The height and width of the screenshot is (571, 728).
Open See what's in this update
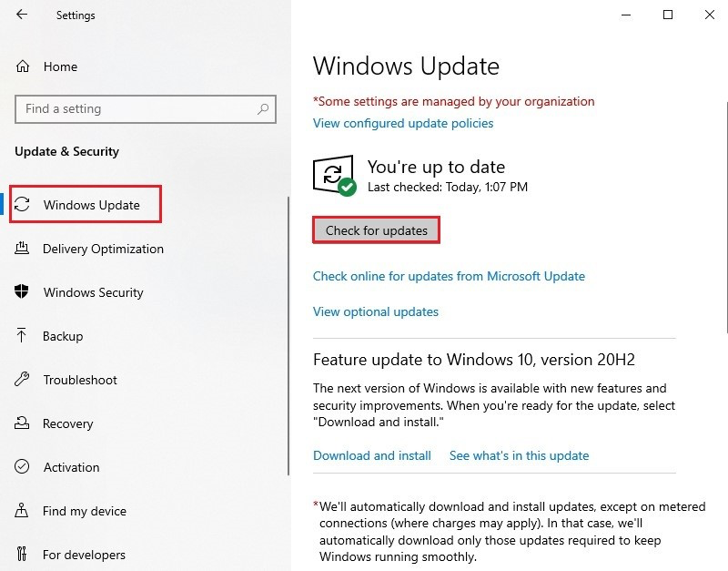click(x=519, y=455)
